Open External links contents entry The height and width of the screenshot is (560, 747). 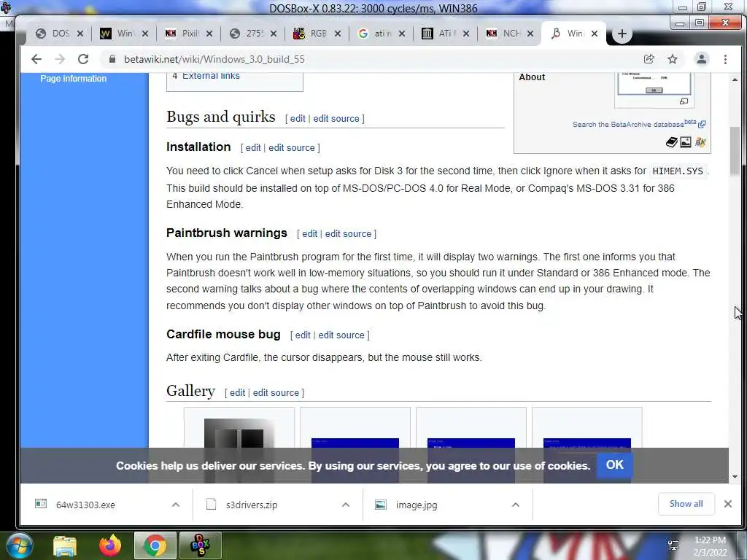click(211, 76)
